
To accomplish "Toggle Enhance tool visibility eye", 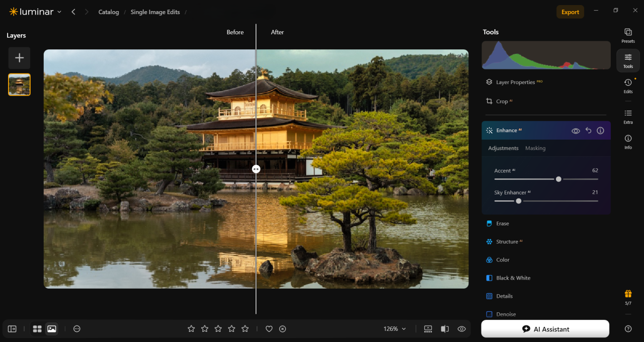I will tap(576, 130).
